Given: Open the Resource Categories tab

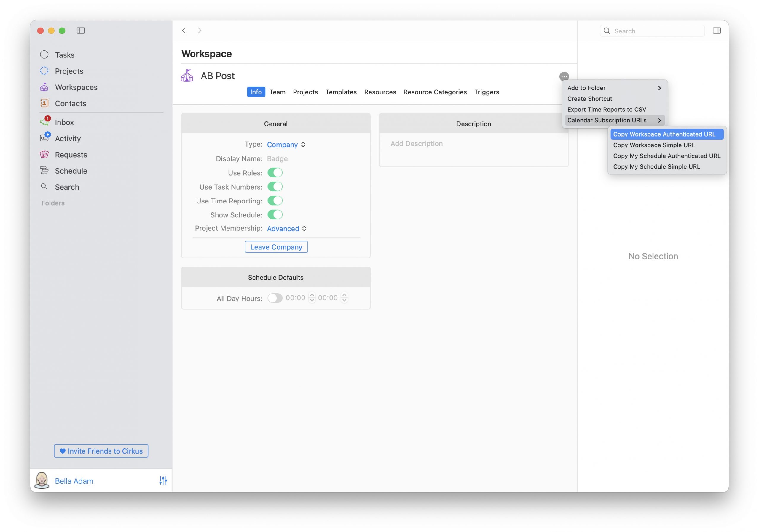Looking at the screenshot, I should (435, 92).
